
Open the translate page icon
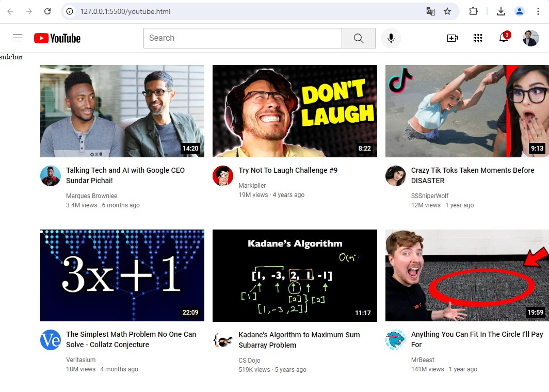[x=431, y=11]
